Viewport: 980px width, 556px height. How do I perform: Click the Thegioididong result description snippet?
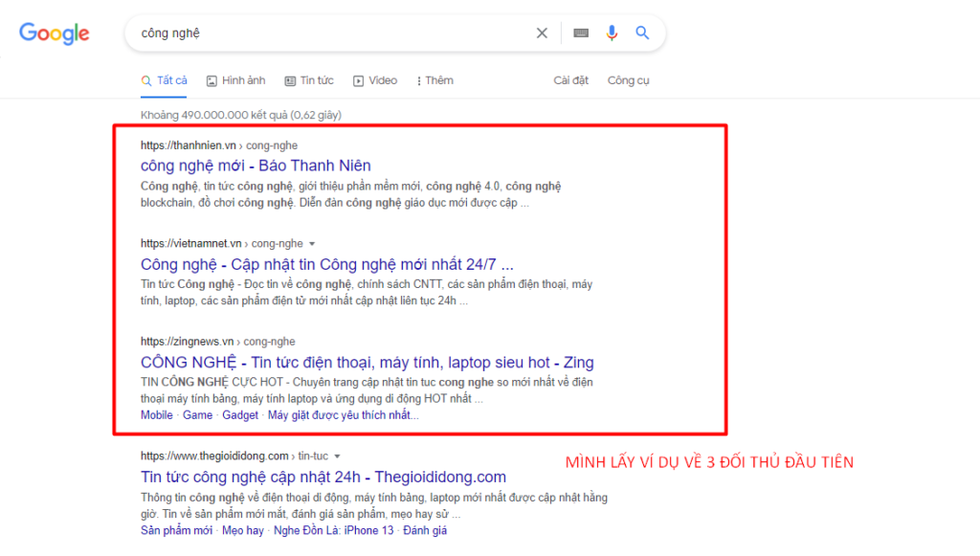(x=374, y=506)
